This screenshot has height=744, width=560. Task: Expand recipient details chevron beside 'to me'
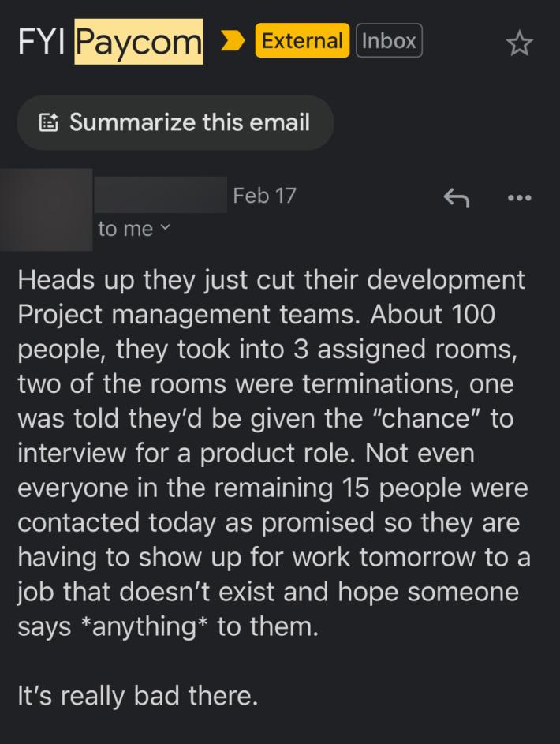[164, 230]
